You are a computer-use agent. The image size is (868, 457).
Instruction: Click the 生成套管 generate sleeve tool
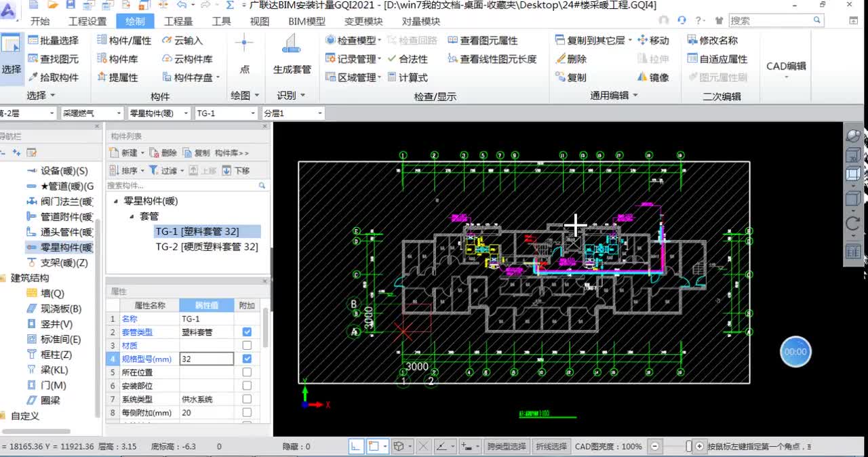292,56
